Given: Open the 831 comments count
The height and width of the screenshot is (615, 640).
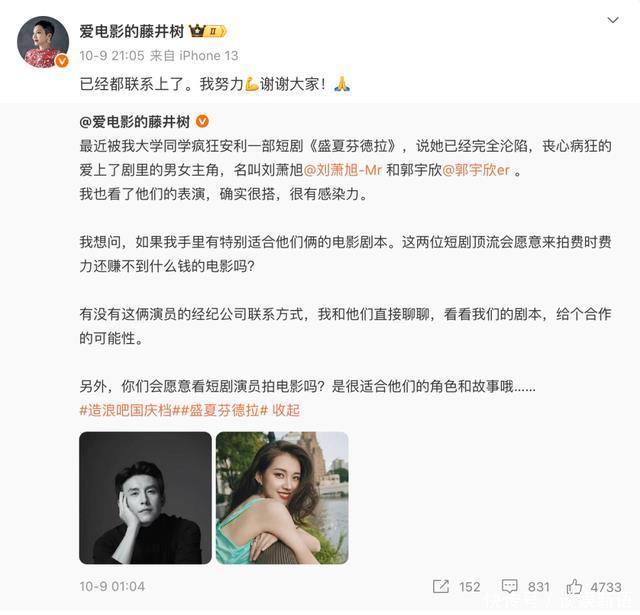Looking at the screenshot, I should click(539, 587).
